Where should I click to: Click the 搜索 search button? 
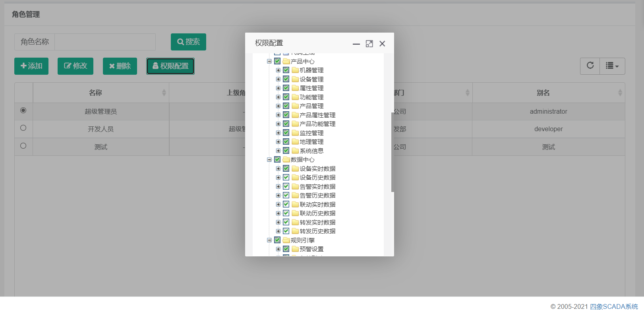click(188, 42)
